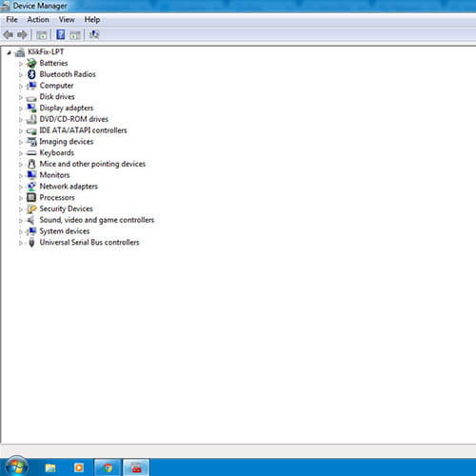Collapse the KlikFix-LPT root node
This screenshot has height=476, width=476.
pyautogui.click(x=9, y=52)
